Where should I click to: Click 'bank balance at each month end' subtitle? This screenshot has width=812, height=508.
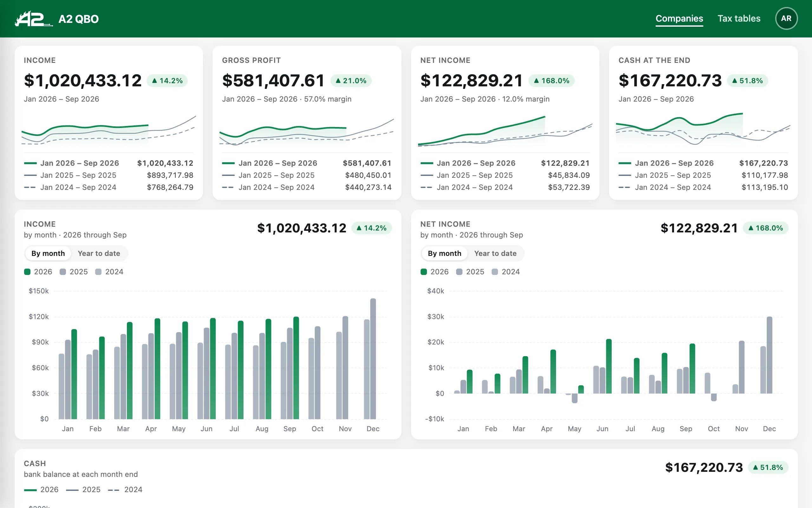81,474
